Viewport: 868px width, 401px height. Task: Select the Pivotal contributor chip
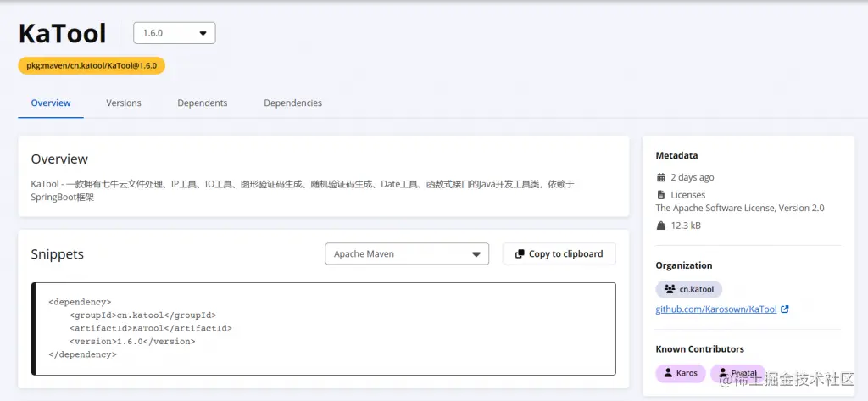(738, 373)
